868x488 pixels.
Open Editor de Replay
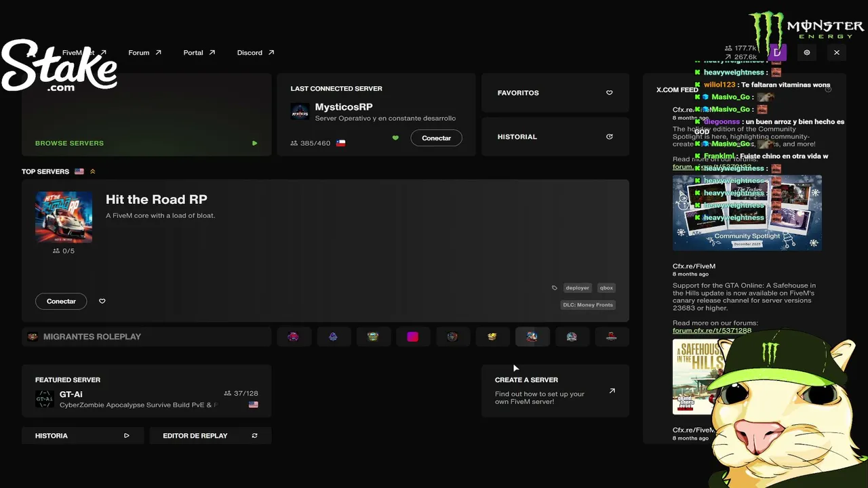tap(210, 436)
